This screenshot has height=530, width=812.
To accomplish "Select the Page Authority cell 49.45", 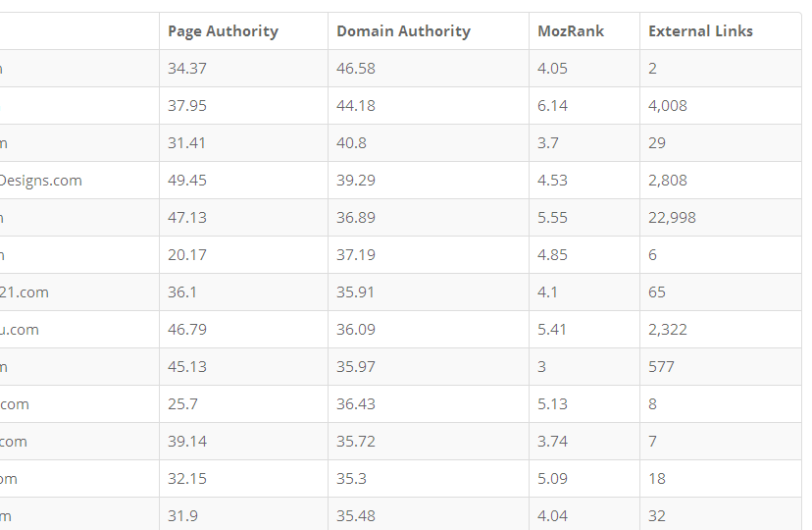I will click(x=187, y=181).
